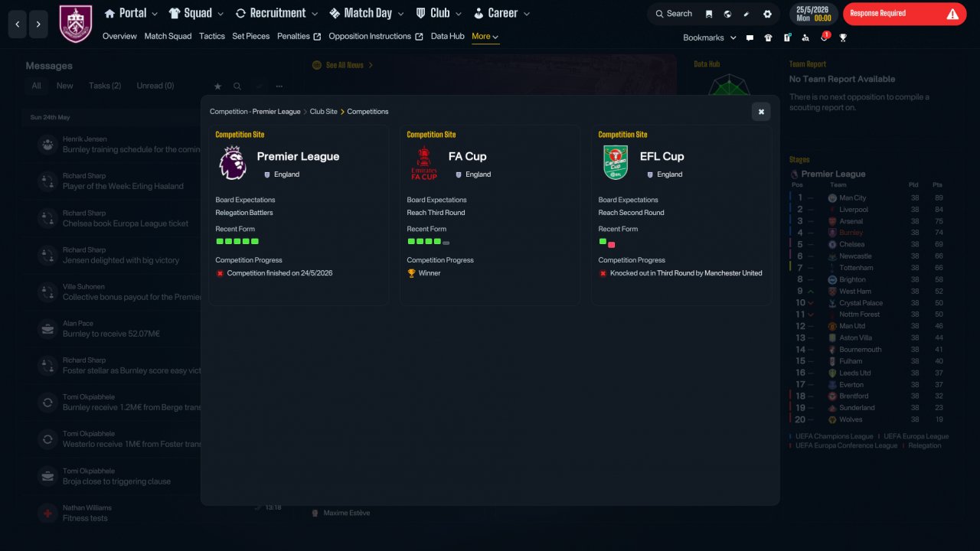Open the Burnley club badge
The image size is (980, 551).
tap(75, 24)
